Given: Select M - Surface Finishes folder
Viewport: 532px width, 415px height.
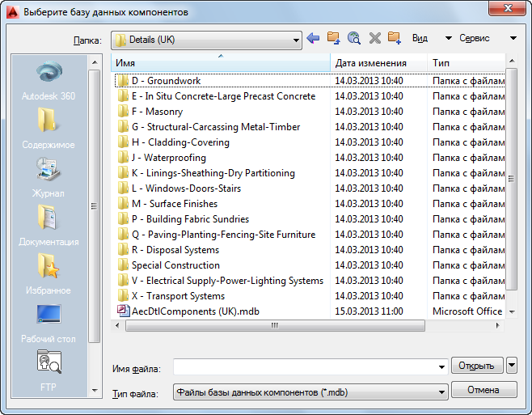Looking at the screenshot, I should (x=175, y=203).
